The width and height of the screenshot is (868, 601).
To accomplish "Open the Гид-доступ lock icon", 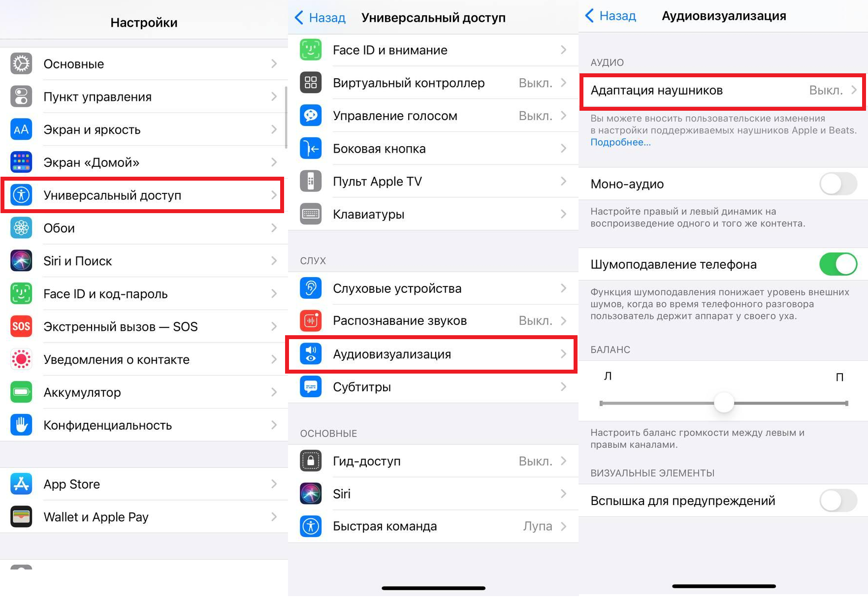I will 311,461.
